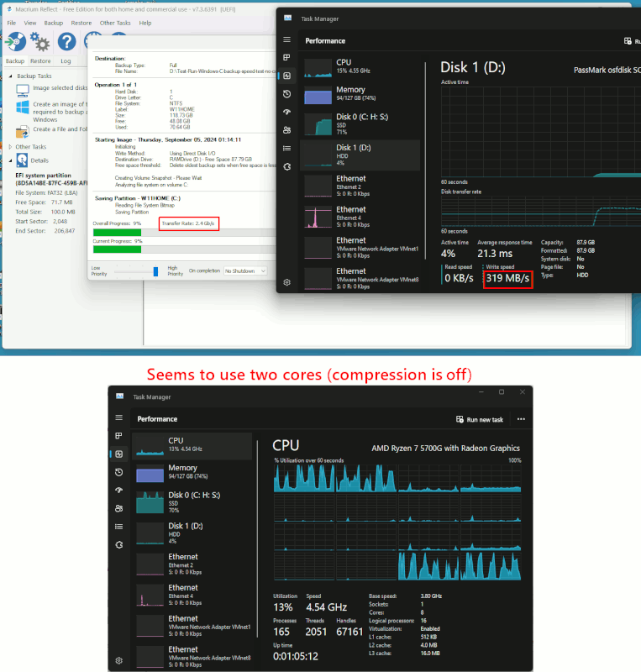
Task: Select Memory entry in bottom Task Manager list
Action: tap(192, 472)
